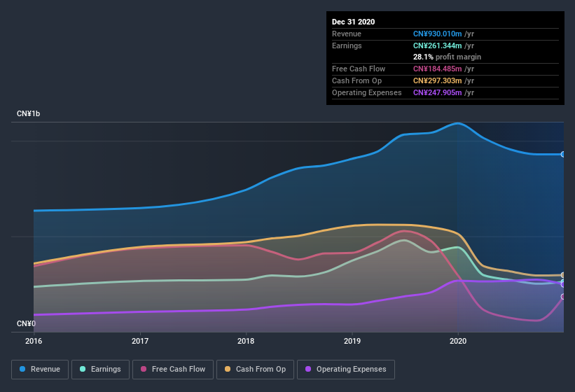This screenshot has width=575, height=392.
Task: Click the Cash From Op label in tooltip
Action: [x=356, y=80]
